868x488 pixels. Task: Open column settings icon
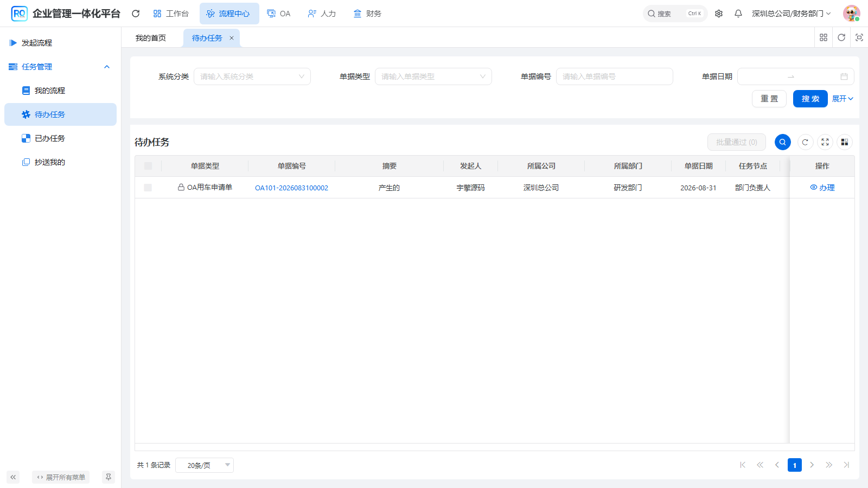coord(845,142)
